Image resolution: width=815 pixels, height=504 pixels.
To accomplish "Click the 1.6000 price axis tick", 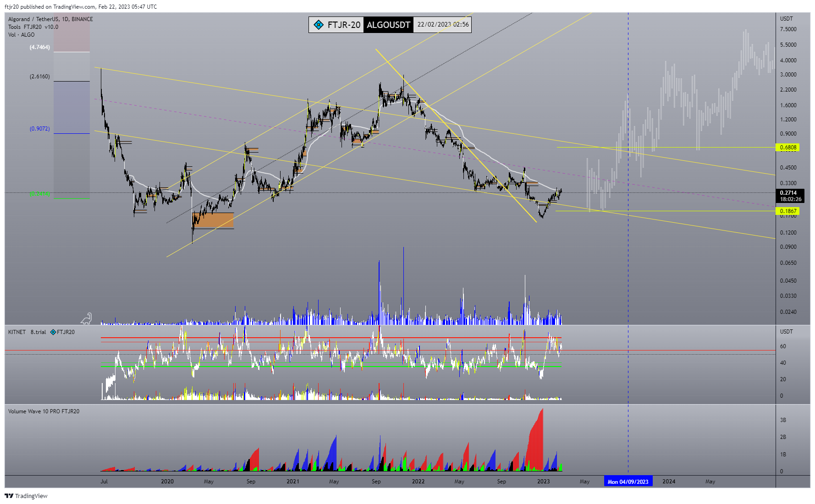I will 788,105.
